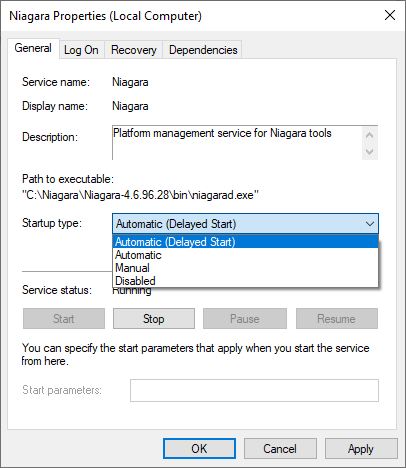The image size is (406, 468).
Task: Click the Description label
Action: 50,137
